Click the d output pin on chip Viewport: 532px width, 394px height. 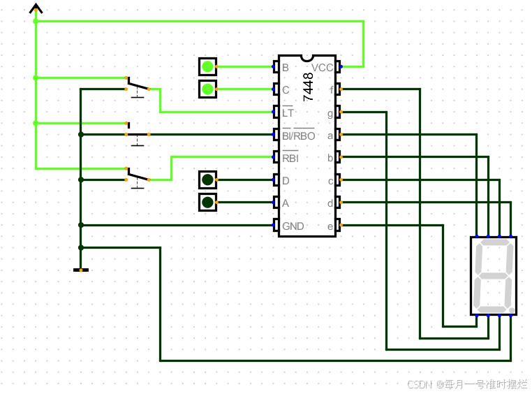point(339,203)
